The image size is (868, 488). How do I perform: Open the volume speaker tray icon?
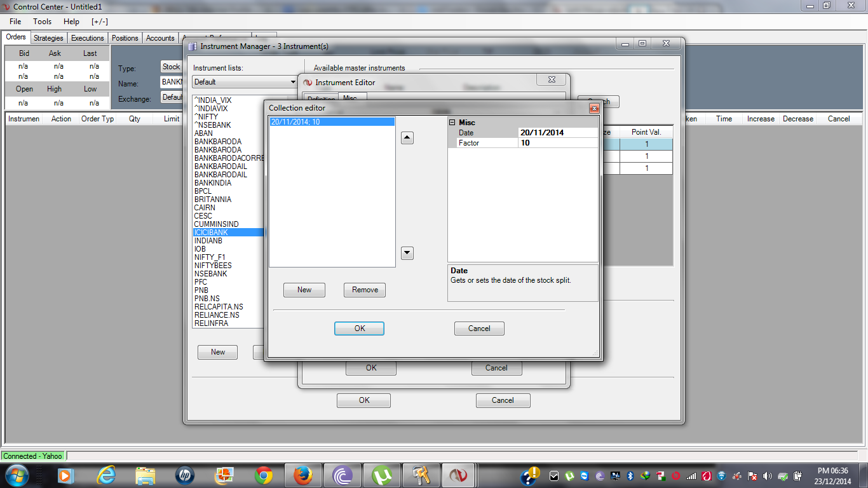(x=768, y=476)
